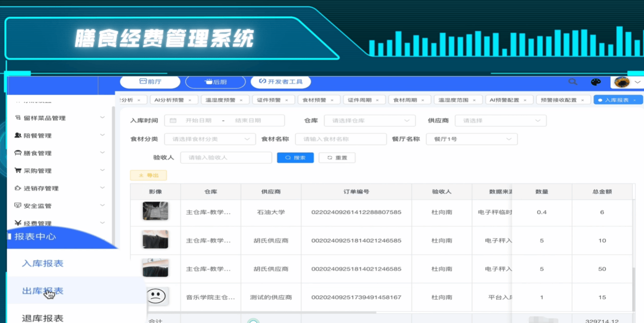Screen dimensions: 644x323
Task: Switch to the 温湿度预警 tab
Action: (x=221, y=100)
